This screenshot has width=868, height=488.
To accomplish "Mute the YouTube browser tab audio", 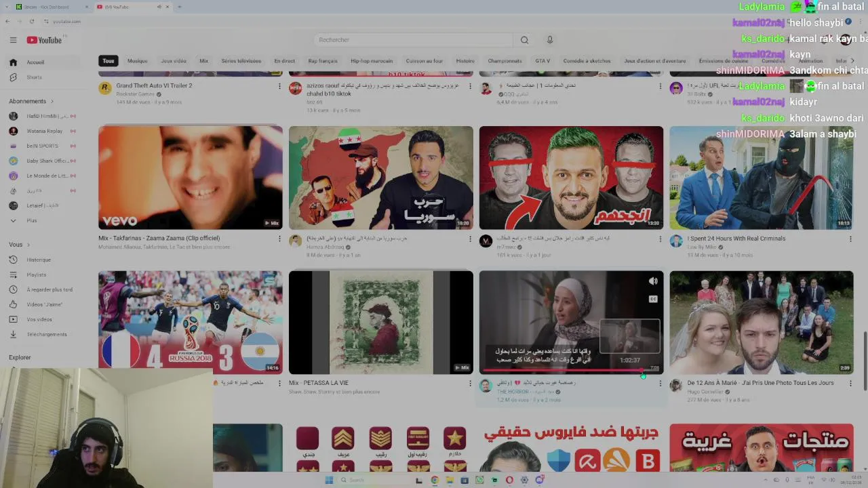I will tap(159, 7).
